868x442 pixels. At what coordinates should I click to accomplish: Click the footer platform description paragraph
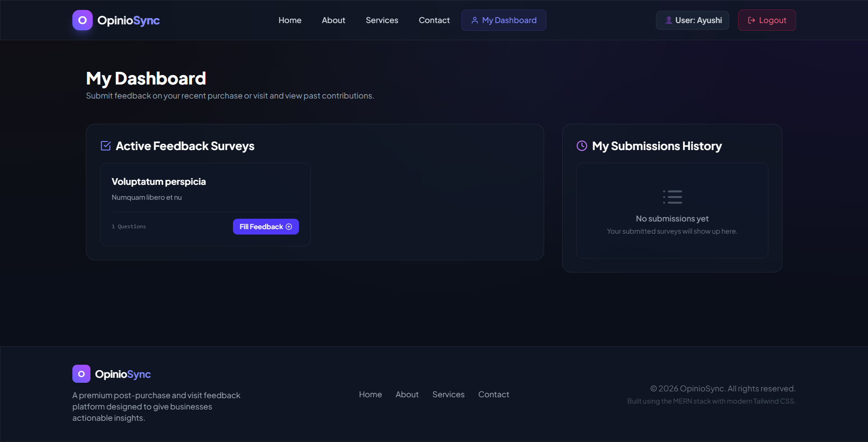[x=156, y=407]
